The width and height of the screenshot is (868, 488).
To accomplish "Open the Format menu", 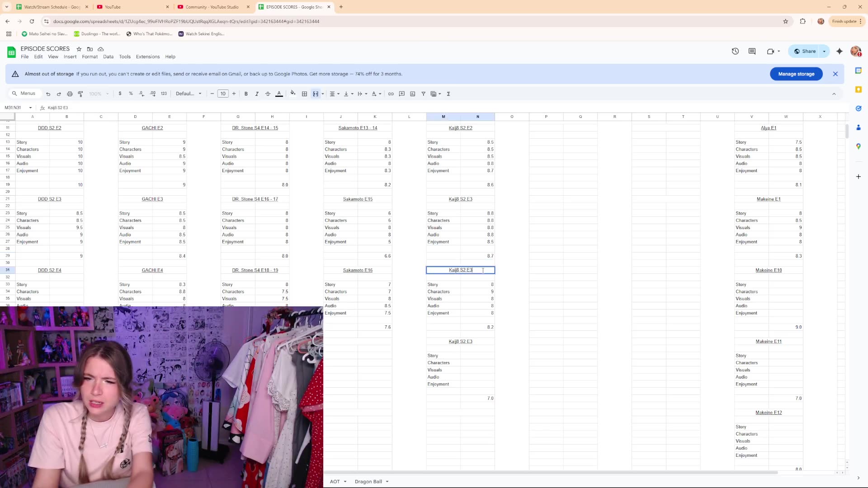I will click(90, 57).
